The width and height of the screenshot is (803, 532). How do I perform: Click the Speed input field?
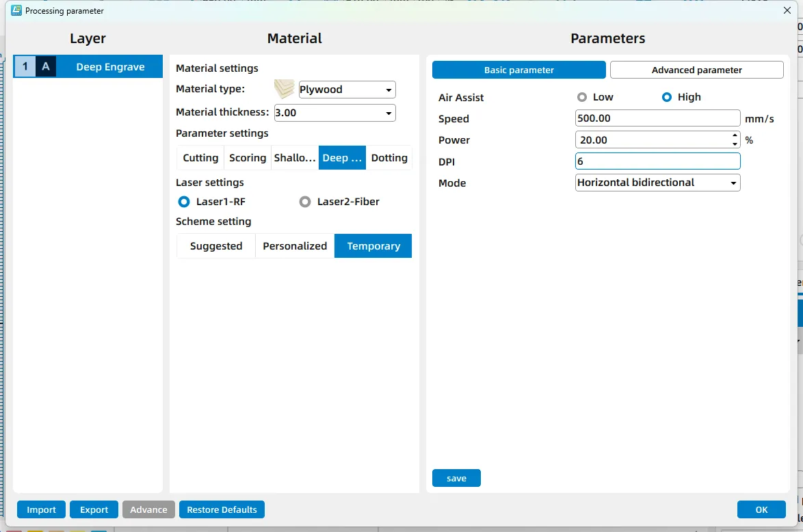coord(657,118)
